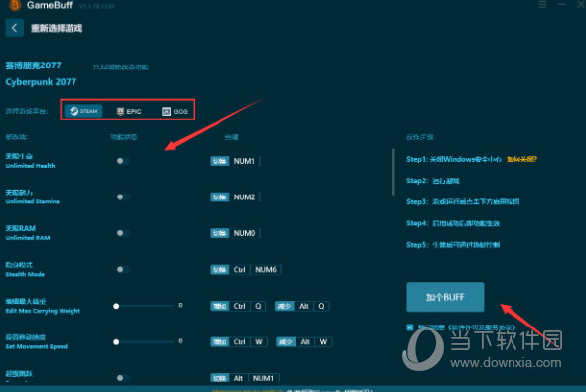The image size is (586, 392).
Task: Click Alt W decrease hotkey for Movement Speed
Action: pyautogui.click(x=314, y=342)
